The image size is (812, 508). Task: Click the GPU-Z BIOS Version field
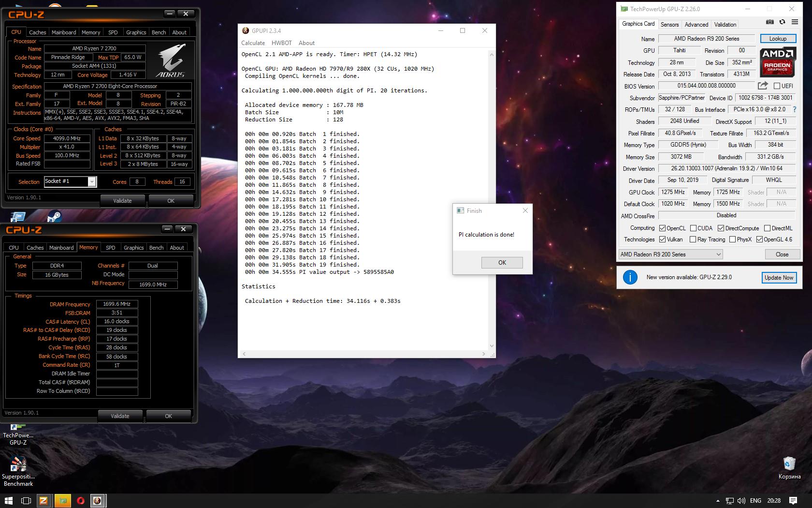point(706,86)
